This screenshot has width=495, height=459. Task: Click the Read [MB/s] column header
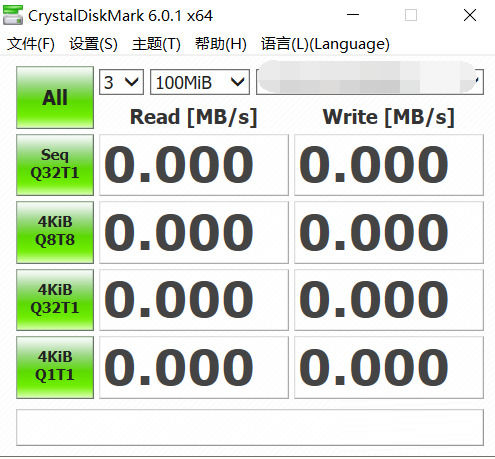194,117
